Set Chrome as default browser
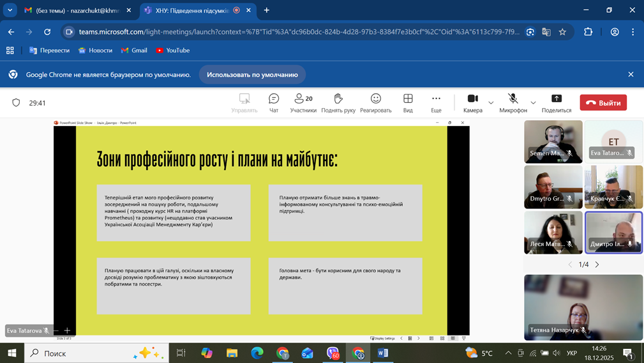644x363 pixels. coord(252,75)
